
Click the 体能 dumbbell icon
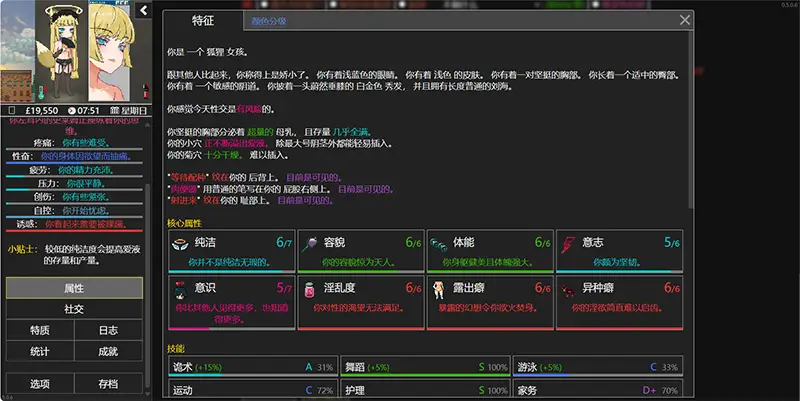[x=438, y=244]
